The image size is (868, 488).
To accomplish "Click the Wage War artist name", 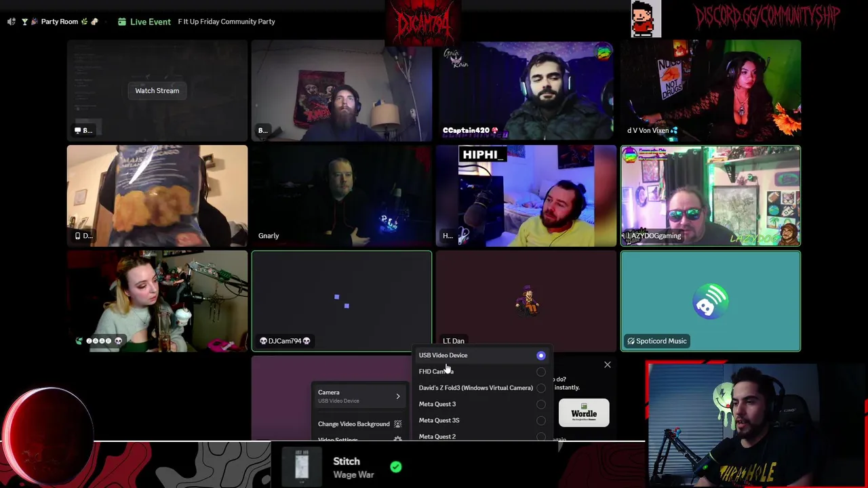I will pyautogui.click(x=353, y=474).
